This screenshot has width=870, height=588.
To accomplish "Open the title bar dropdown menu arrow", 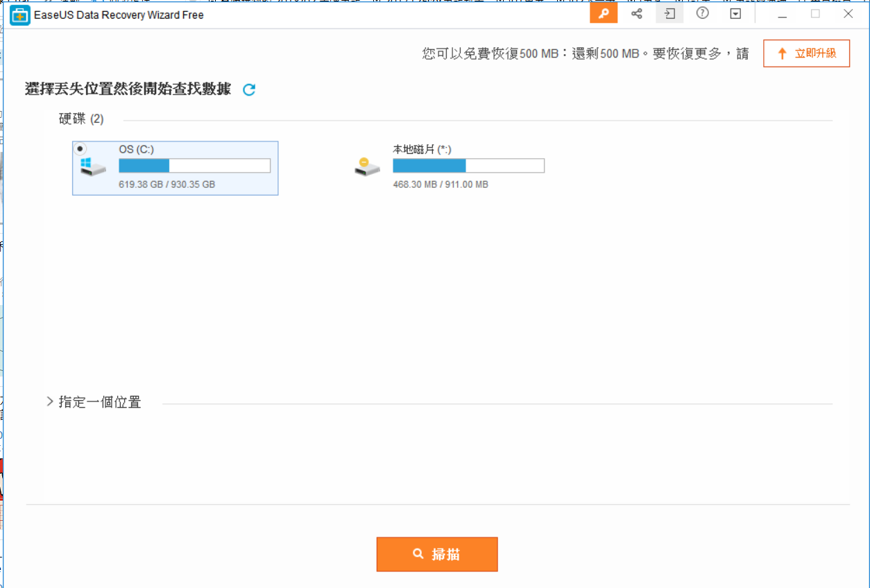I will tap(736, 13).
